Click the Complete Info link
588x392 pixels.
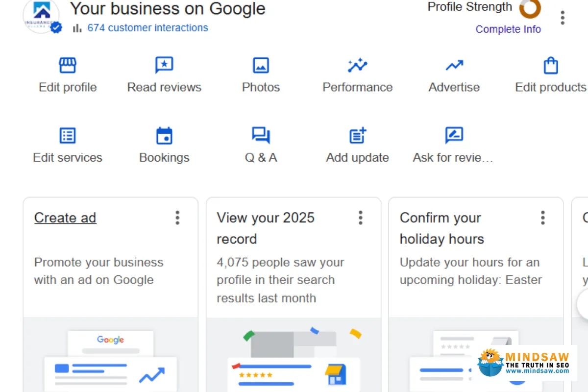tap(508, 29)
